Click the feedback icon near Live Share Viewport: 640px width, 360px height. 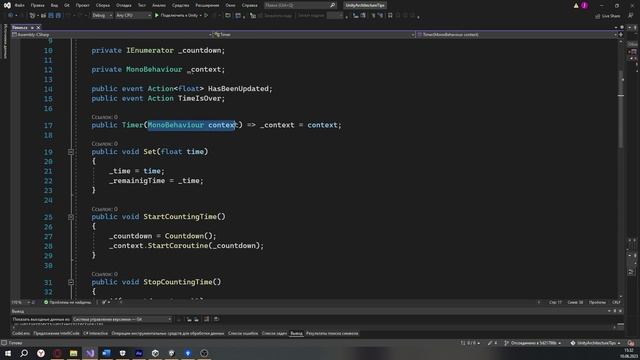click(631, 16)
